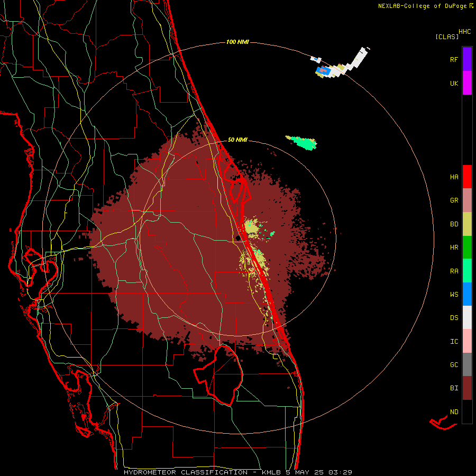Viewport: 476px width, 476px height.
Task: Click the "RF" legend label
Action: click(x=454, y=59)
